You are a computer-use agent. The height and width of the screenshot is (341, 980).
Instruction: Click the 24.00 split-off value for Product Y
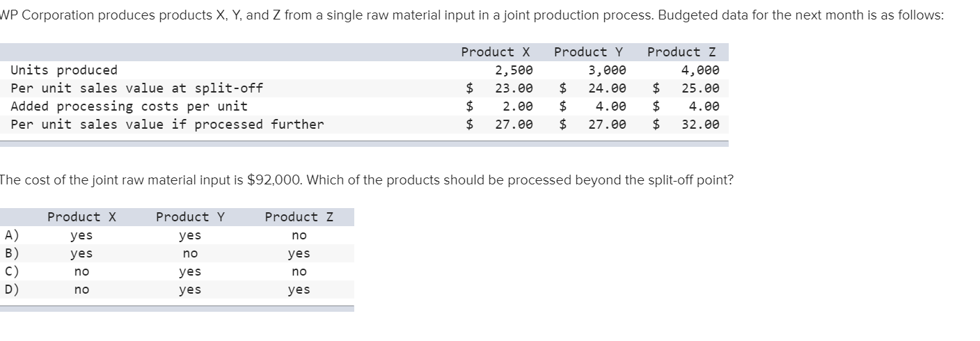(x=607, y=88)
